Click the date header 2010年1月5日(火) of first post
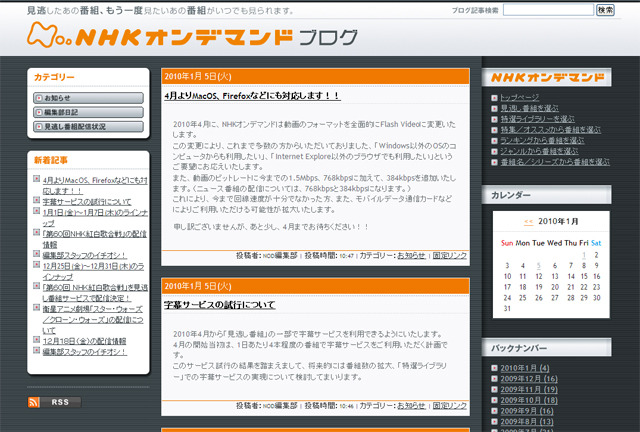This screenshot has width=640, height=432. [x=198, y=76]
